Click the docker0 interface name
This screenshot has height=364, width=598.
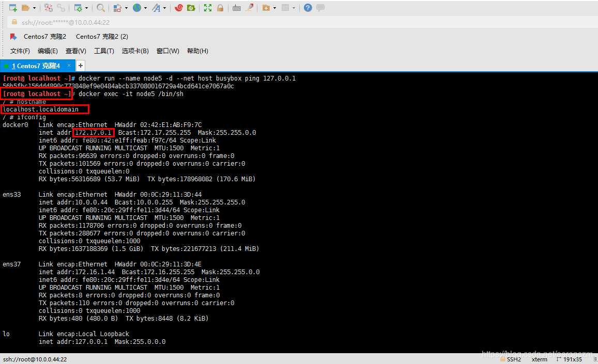[16, 125]
